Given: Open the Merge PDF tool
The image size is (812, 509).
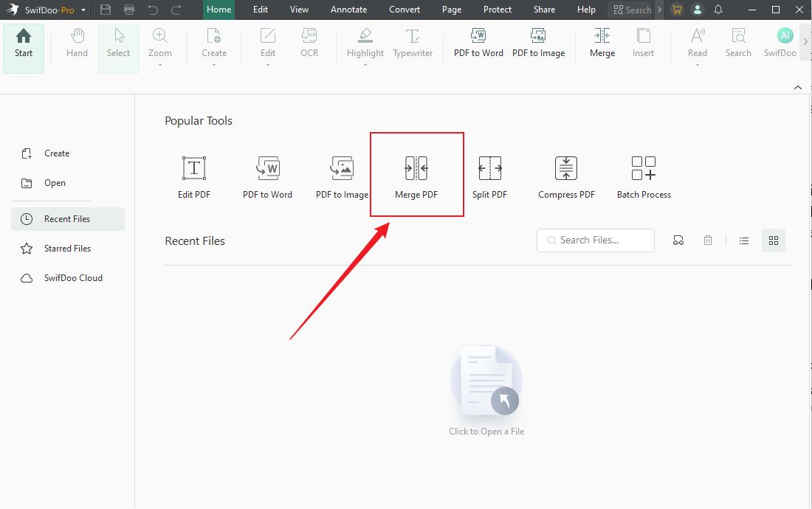Looking at the screenshot, I should tap(416, 176).
